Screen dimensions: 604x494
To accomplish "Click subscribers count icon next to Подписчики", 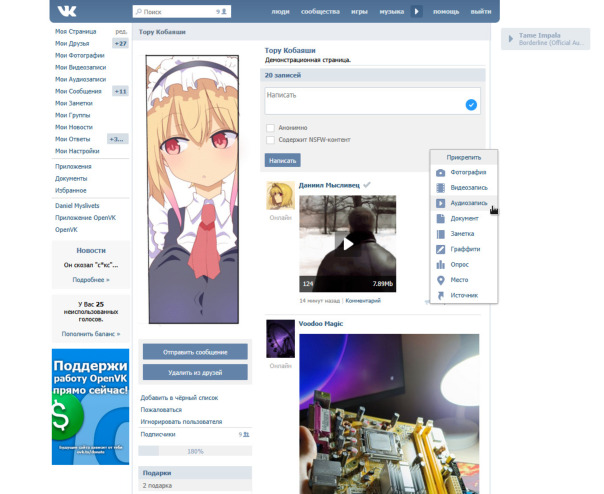I will [244, 434].
